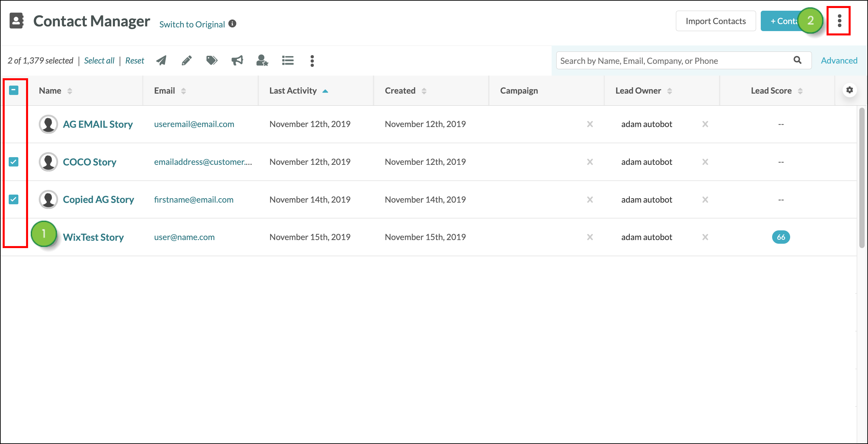Open the column settings gear

tap(850, 90)
